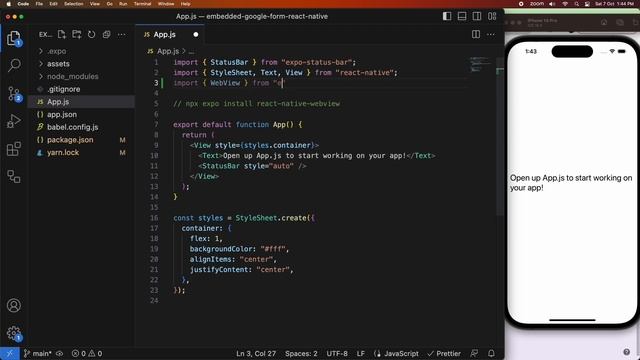Click the main* git branch indicator
640x360 pixels.
38,353
